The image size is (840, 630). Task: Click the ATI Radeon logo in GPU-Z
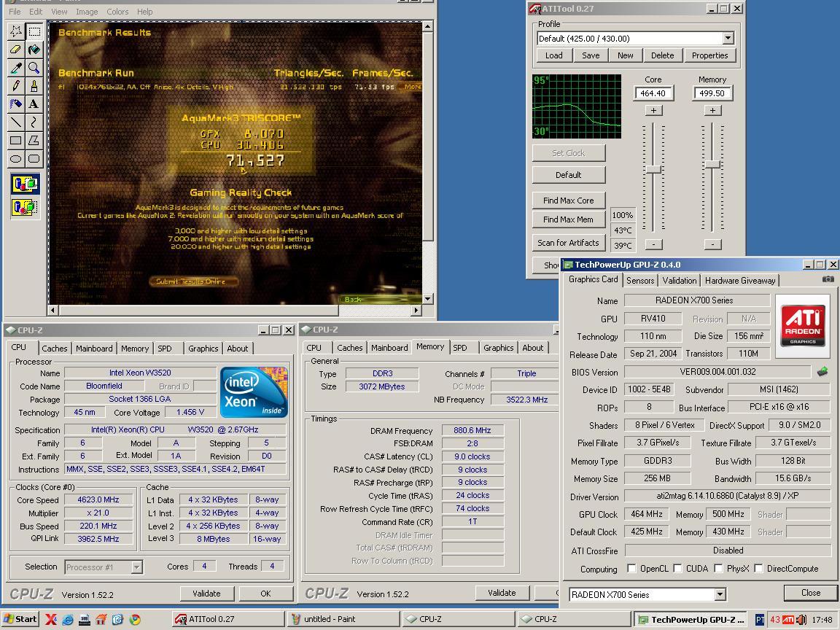click(x=803, y=326)
